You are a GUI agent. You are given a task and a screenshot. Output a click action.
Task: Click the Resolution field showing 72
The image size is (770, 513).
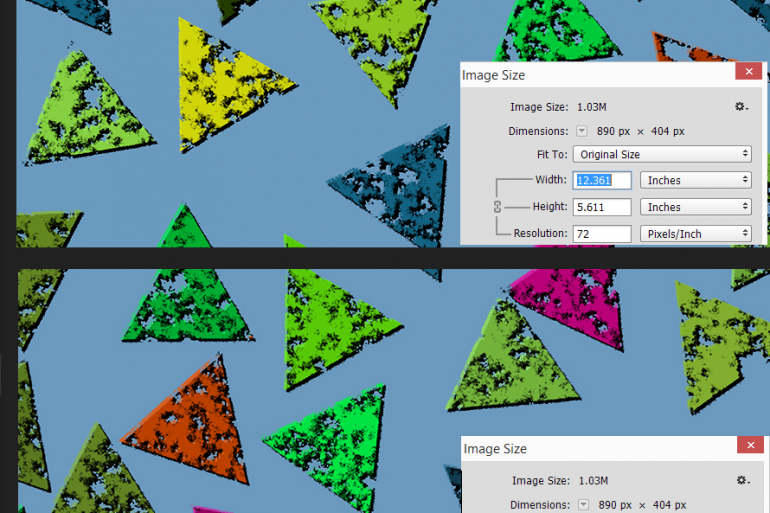[x=602, y=234]
